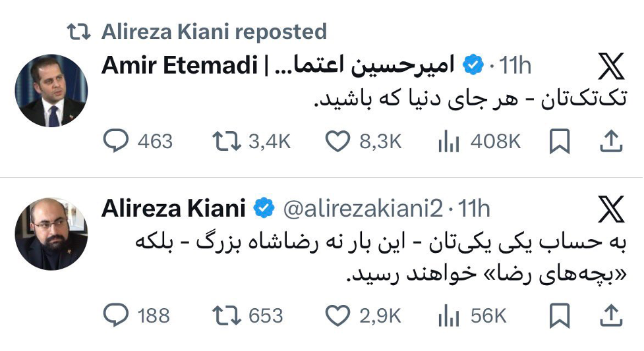This screenshot has height=351, width=644.
Task: Share Amir Etemadi's post
Action: click(611, 141)
